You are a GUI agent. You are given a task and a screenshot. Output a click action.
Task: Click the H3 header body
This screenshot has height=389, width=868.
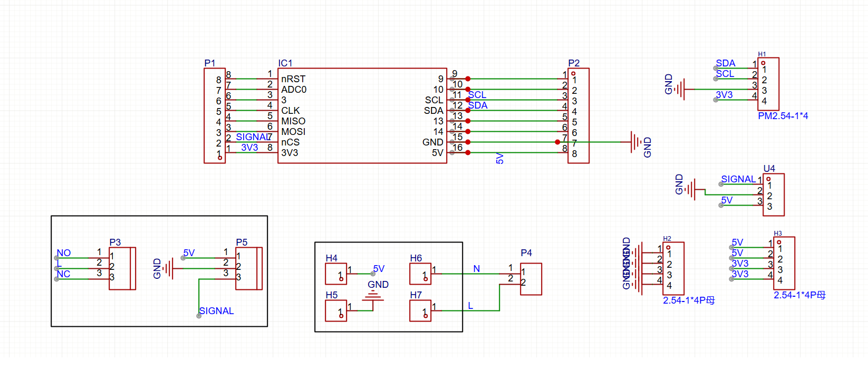pyautogui.click(x=784, y=264)
